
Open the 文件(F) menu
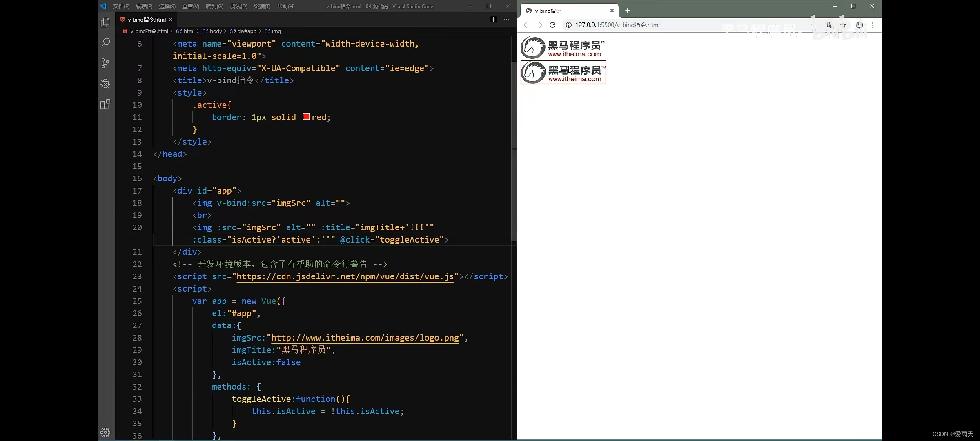[x=121, y=6]
